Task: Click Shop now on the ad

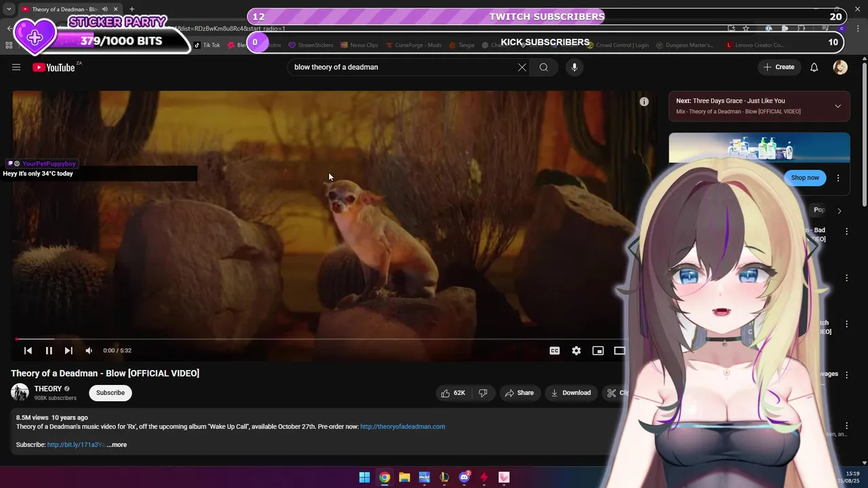Action: click(x=805, y=178)
